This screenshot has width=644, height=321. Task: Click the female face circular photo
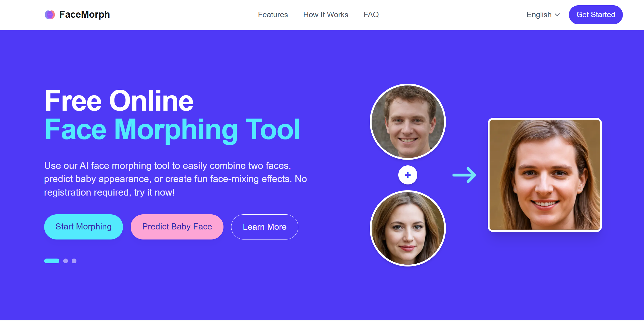(408, 228)
